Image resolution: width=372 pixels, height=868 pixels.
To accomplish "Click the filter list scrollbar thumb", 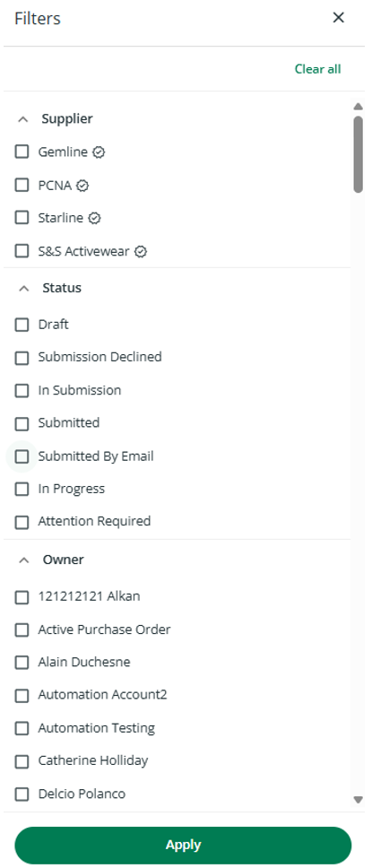I will pos(359,154).
